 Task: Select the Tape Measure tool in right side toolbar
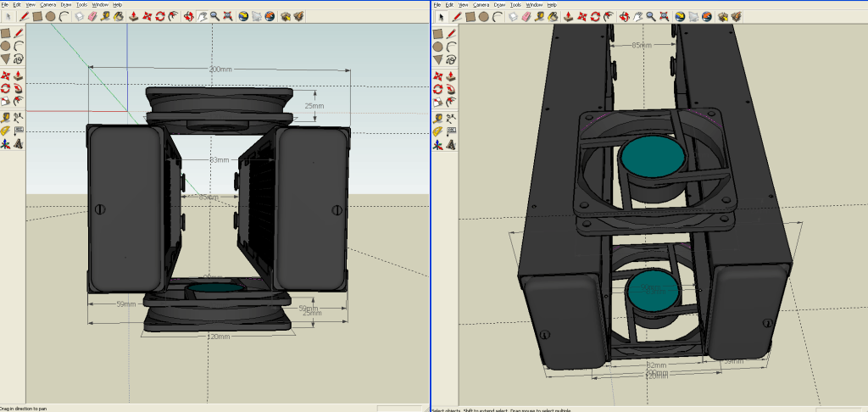click(437, 118)
